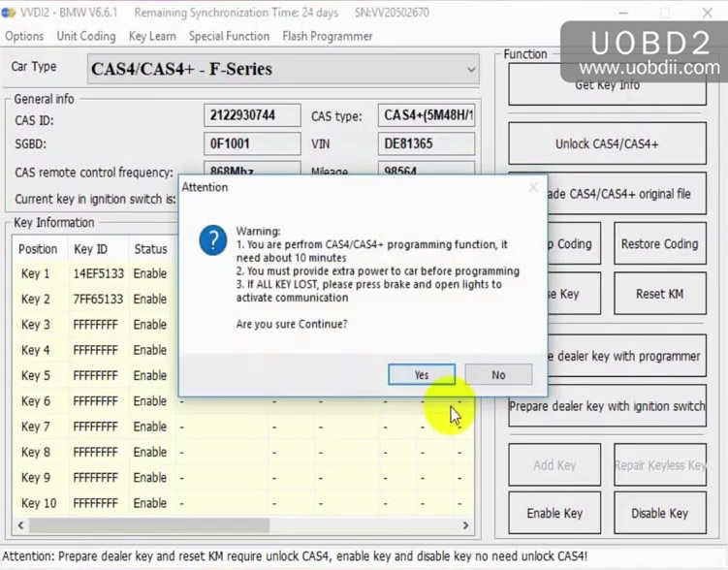The width and height of the screenshot is (728, 570).
Task: Select Key 10 row in key table
Action: (x=243, y=503)
